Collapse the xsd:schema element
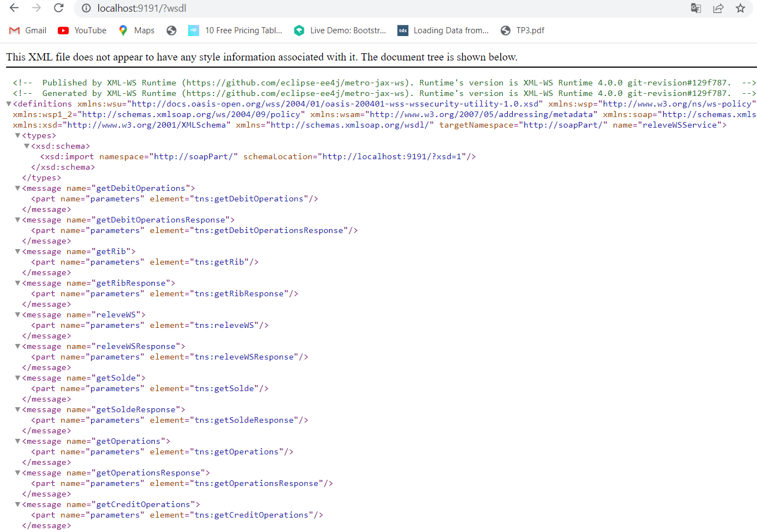 click(x=27, y=146)
